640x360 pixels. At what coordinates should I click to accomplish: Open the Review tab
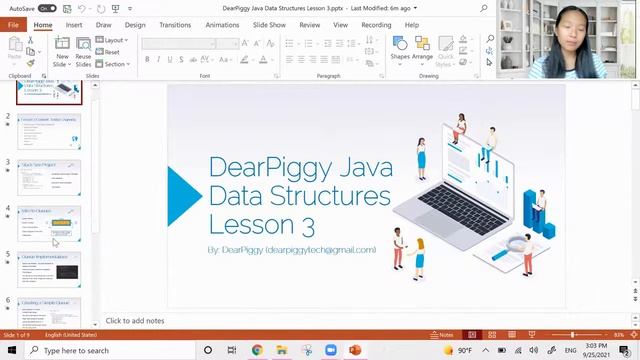310,25
